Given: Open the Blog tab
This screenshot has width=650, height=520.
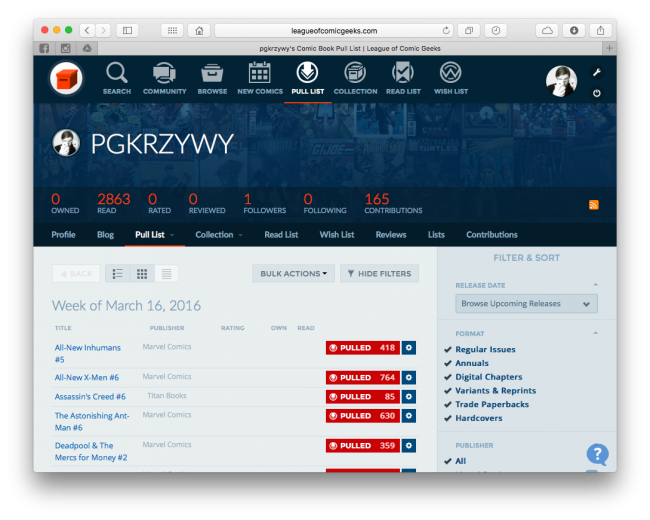Looking at the screenshot, I should [105, 235].
